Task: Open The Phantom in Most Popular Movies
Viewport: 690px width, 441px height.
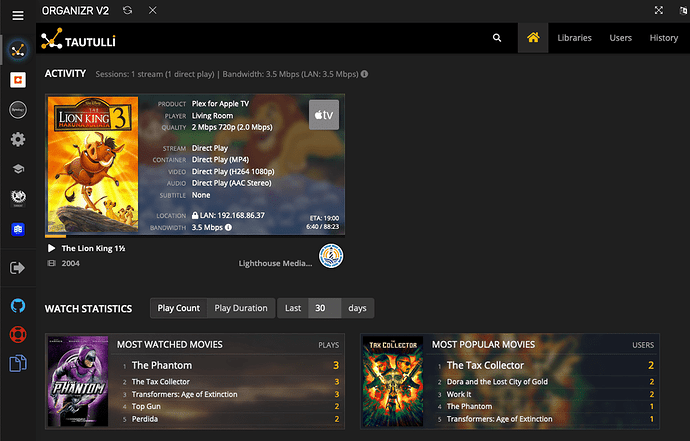Action: (470, 406)
